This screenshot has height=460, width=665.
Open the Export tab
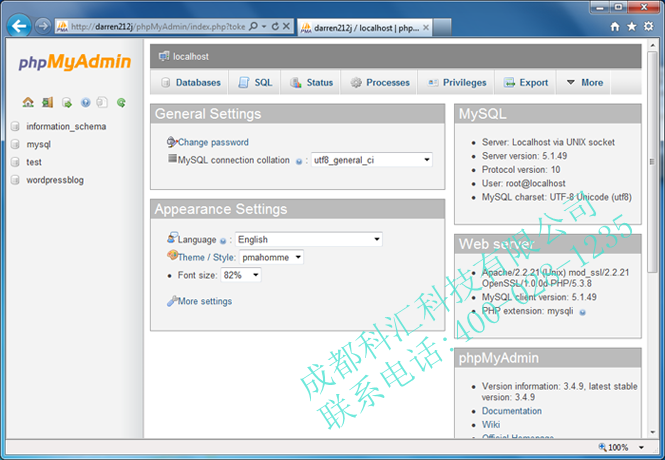pos(526,82)
